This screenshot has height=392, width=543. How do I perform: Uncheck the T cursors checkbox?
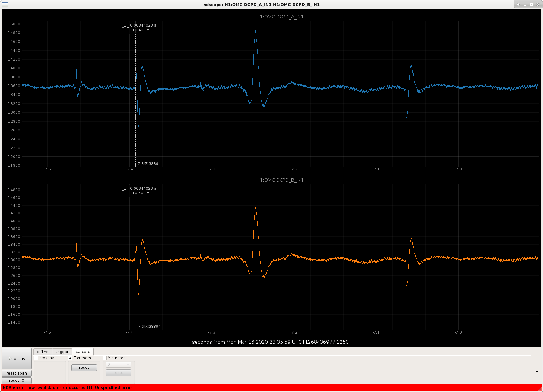coord(70,358)
